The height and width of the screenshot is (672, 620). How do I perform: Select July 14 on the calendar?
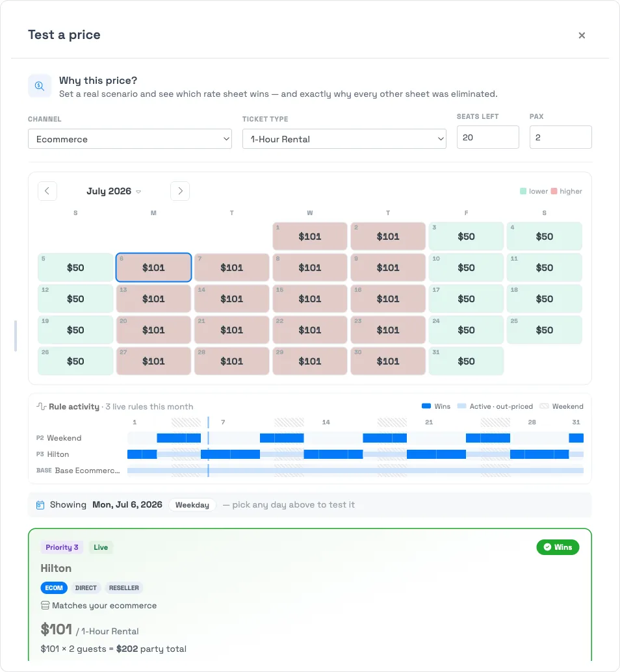tap(232, 299)
